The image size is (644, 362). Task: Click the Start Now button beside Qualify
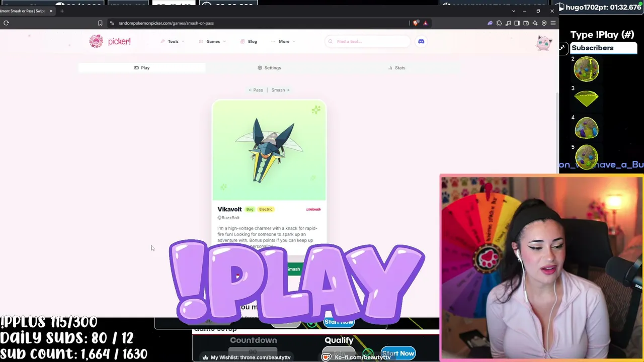tap(398, 353)
